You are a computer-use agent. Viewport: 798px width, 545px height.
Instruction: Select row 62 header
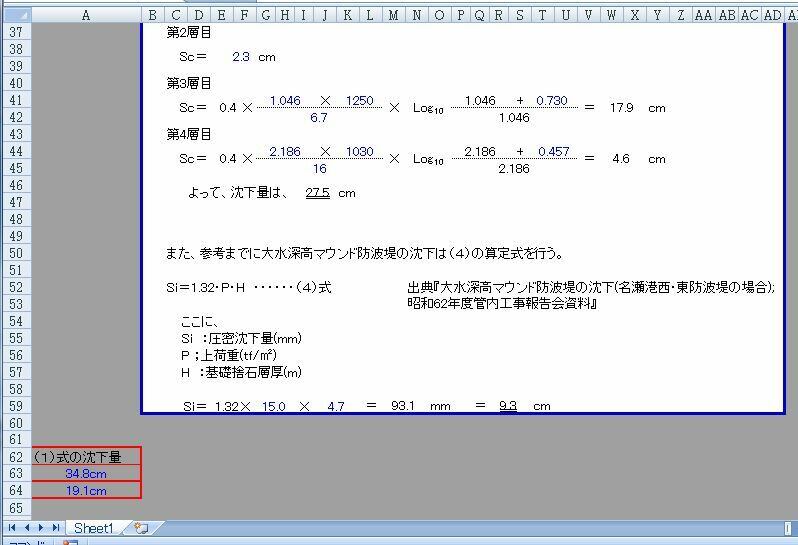coord(16,457)
